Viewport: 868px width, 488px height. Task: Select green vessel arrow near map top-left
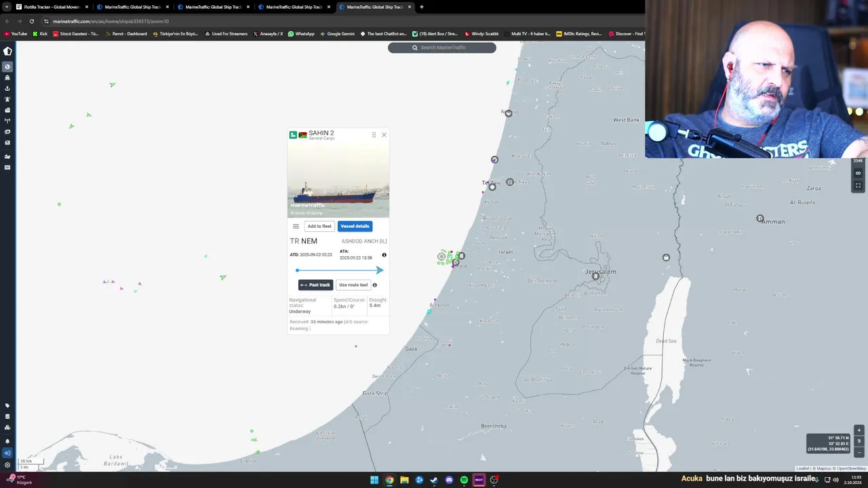(x=113, y=85)
